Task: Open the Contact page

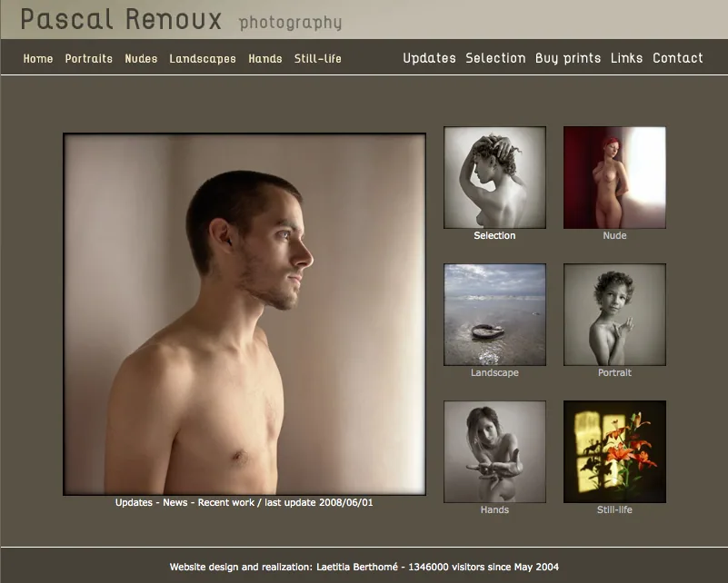Action: pos(678,58)
